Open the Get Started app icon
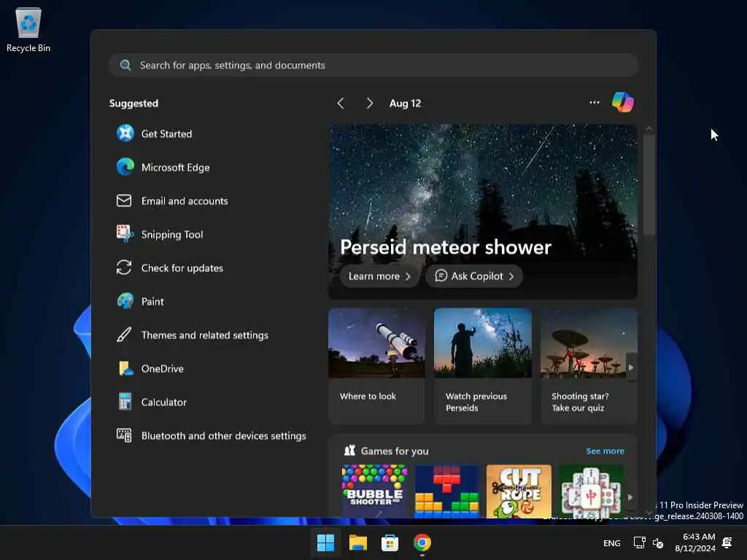747x560 pixels. pyautogui.click(x=125, y=133)
